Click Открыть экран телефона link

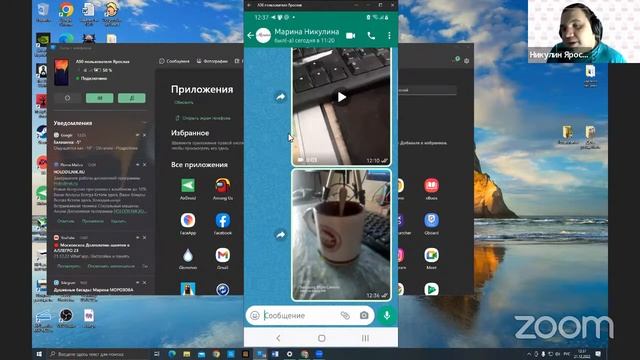(x=203, y=118)
